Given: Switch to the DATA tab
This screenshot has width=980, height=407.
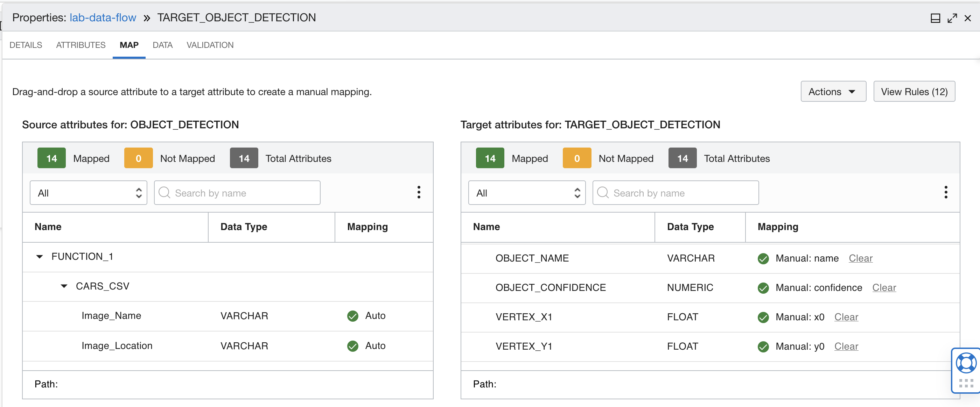Looking at the screenshot, I should point(162,45).
